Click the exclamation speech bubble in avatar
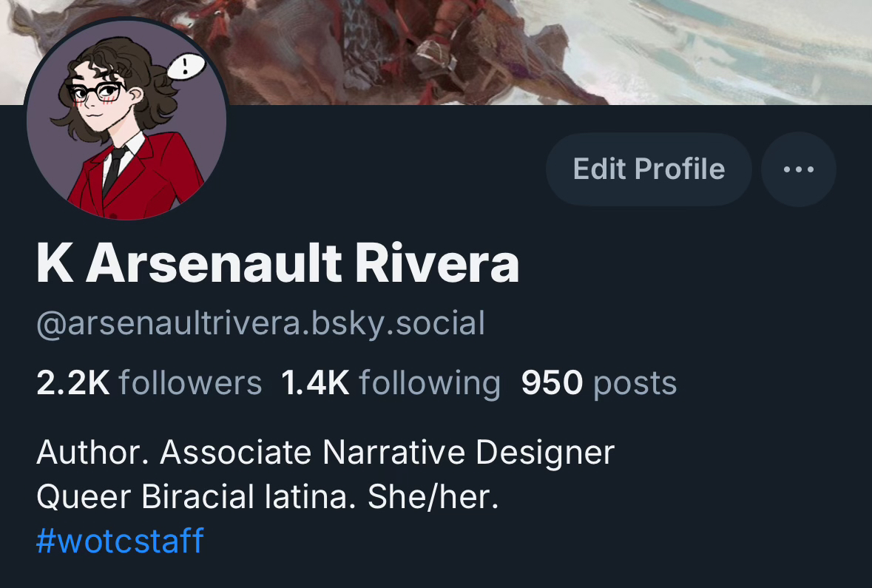The height and width of the screenshot is (588, 872). click(186, 67)
